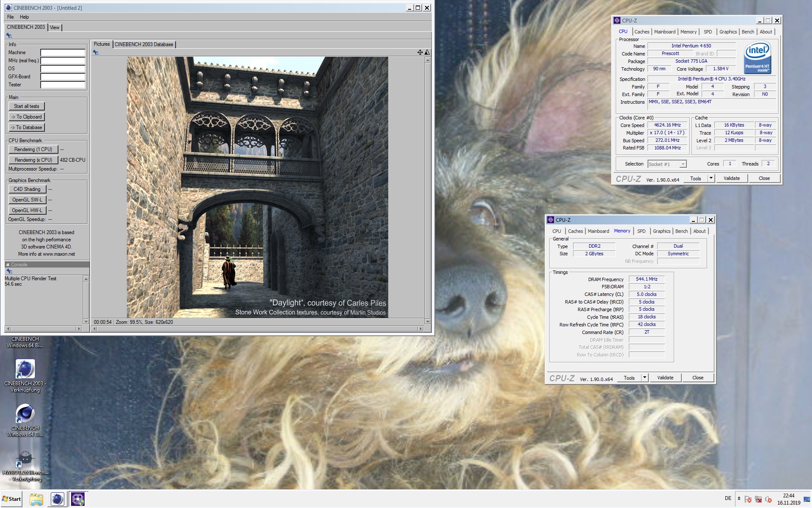Select the CINEBENCH Windows 64 Bi... icon above HWBOT

(x=25, y=420)
